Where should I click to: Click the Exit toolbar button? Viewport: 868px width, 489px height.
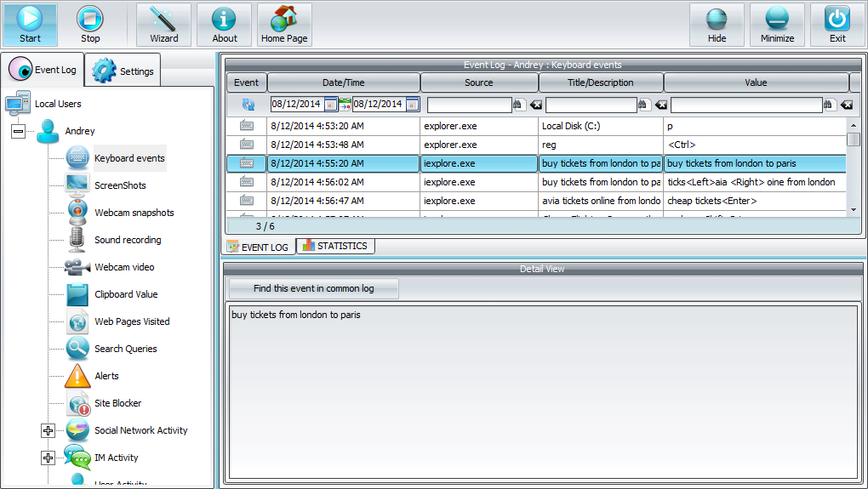[x=837, y=25]
